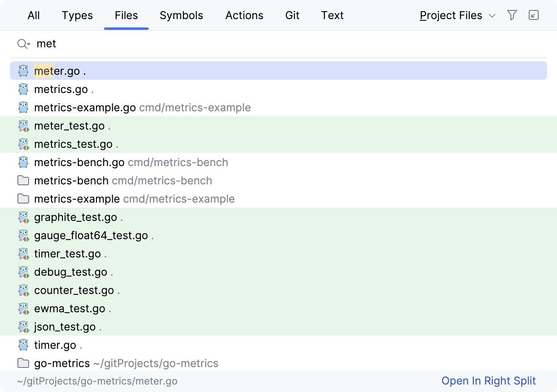
Task: Select the metrics.go search result
Action: tap(62, 89)
